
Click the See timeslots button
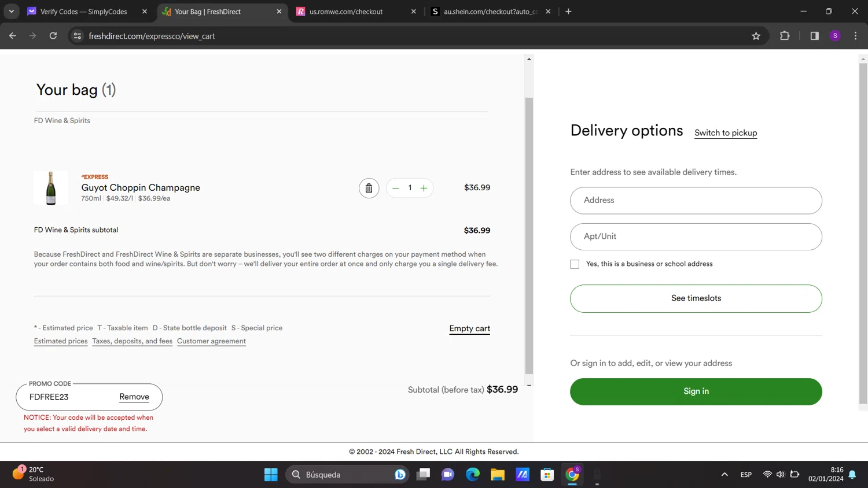696,298
